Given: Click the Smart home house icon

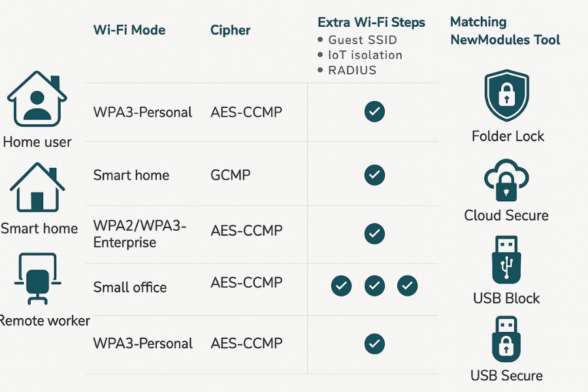Looking at the screenshot, I should pyautogui.click(x=37, y=188).
